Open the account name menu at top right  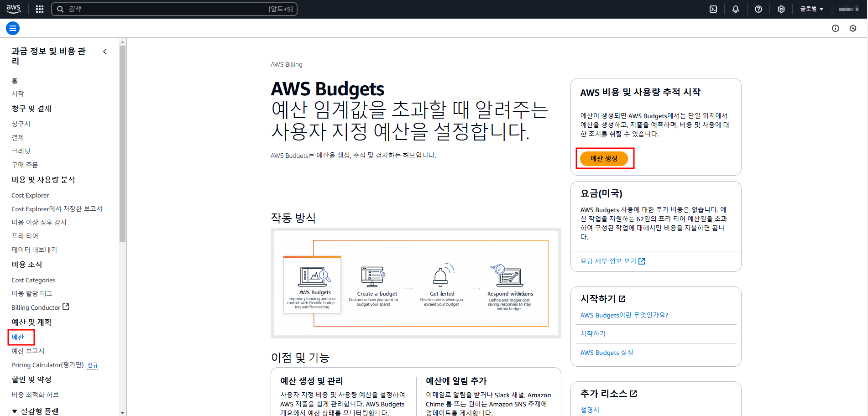pos(849,9)
